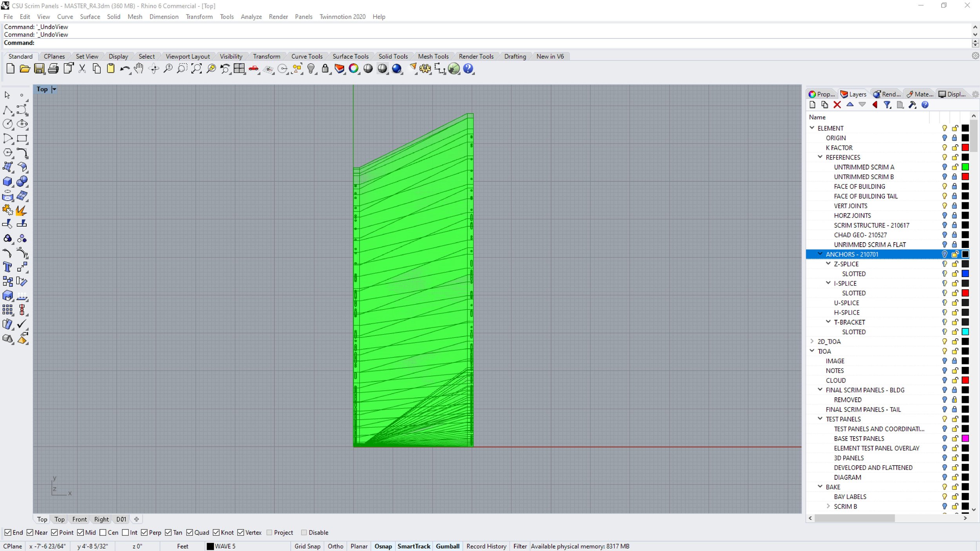Click the Layers filter funnel icon

click(x=887, y=105)
